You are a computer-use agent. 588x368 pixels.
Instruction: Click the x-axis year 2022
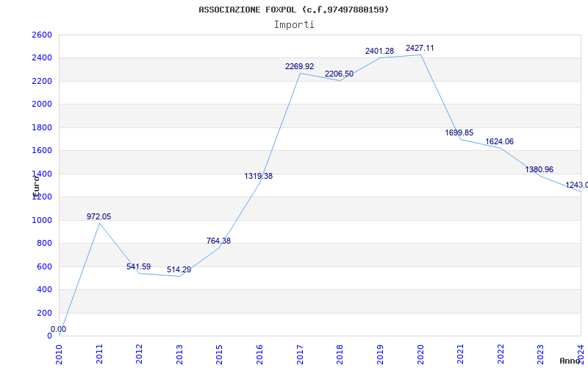[x=501, y=354]
